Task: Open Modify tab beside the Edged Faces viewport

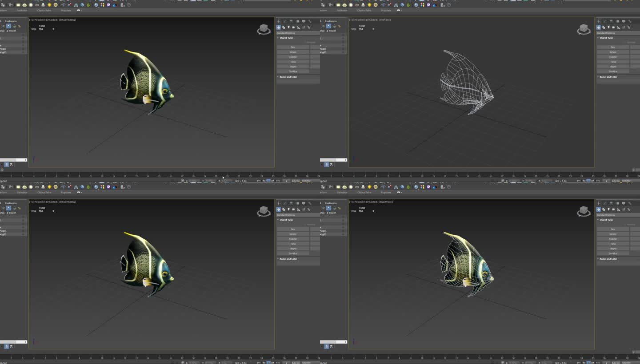Action: click(x=605, y=203)
